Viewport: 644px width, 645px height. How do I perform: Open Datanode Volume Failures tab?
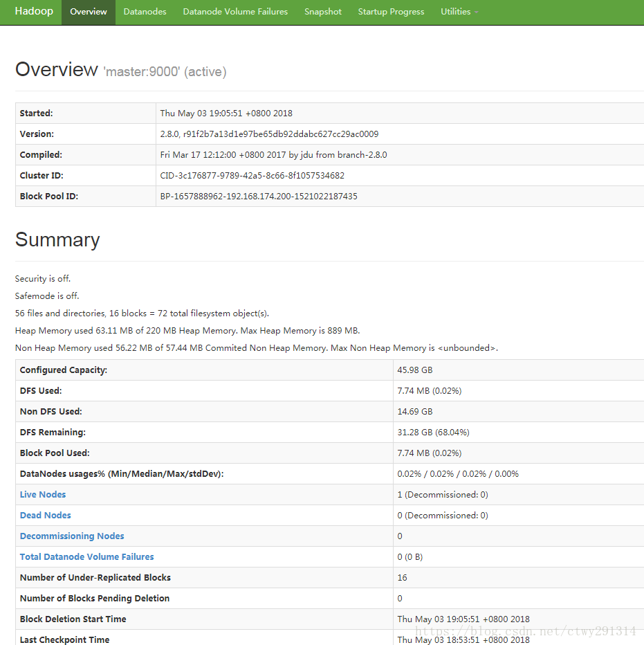pyautogui.click(x=235, y=12)
